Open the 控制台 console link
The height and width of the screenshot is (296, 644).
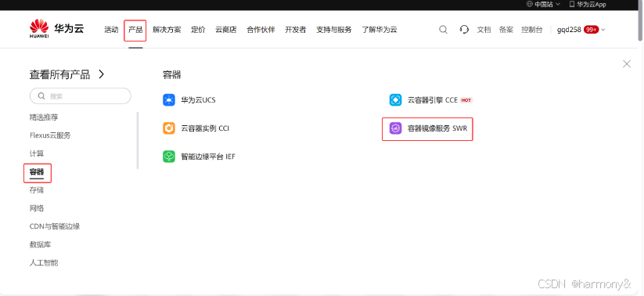pyautogui.click(x=532, y=30)
